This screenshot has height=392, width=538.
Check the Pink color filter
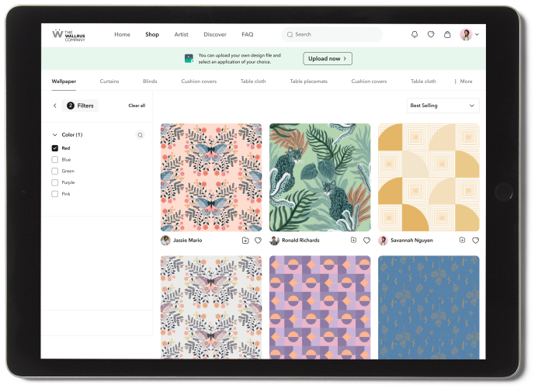[x=55, y=194]
